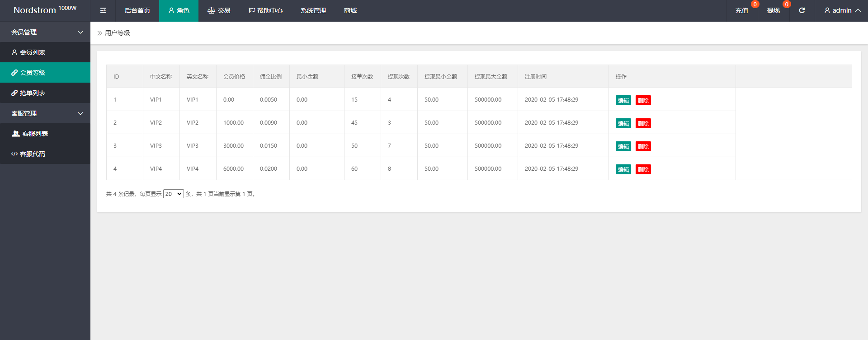Click 删除 for VIP4 row
This screenshot has height=340, width=868.
(x=643, y=169)
